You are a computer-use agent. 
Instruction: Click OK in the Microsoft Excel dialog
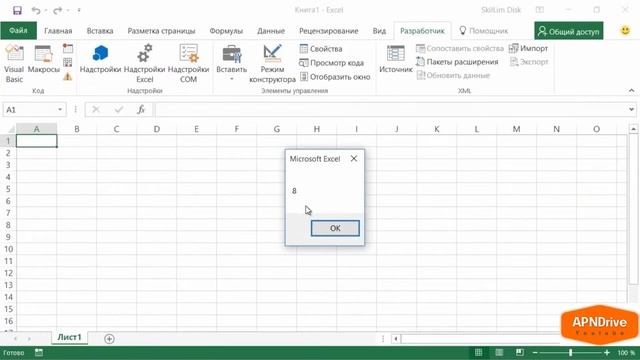335,228
